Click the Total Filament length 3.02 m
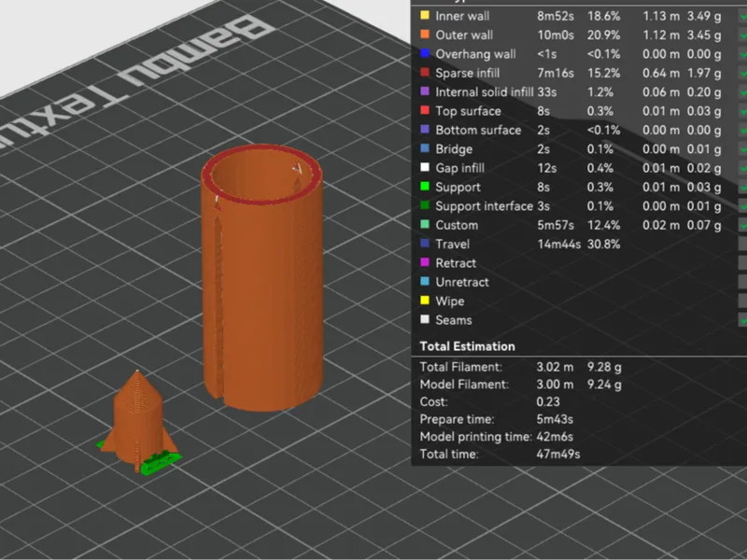The image size is (747, 560). 555,367
